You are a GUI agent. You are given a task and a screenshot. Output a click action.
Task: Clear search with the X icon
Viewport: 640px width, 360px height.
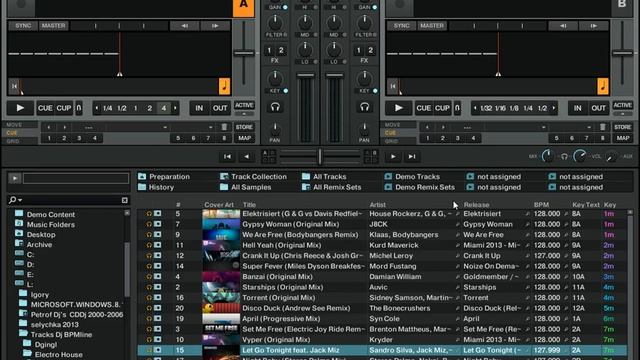pyautogui.click(x=124, y=200)
